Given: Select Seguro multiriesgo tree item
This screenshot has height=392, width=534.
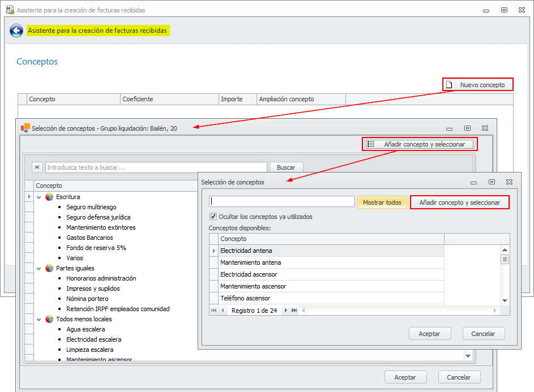Looking at the screenshot, I should pyautogui.click(x=91, y=207).
